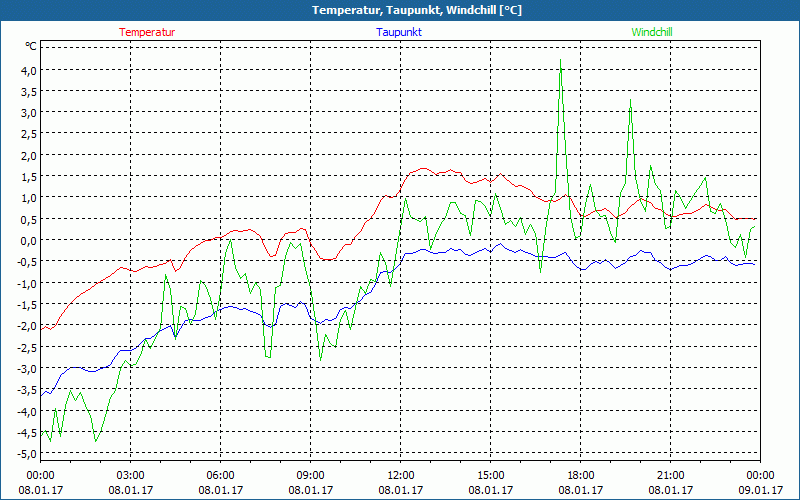
Task: Click the 4,0 y-axis value
Action: 29,70
